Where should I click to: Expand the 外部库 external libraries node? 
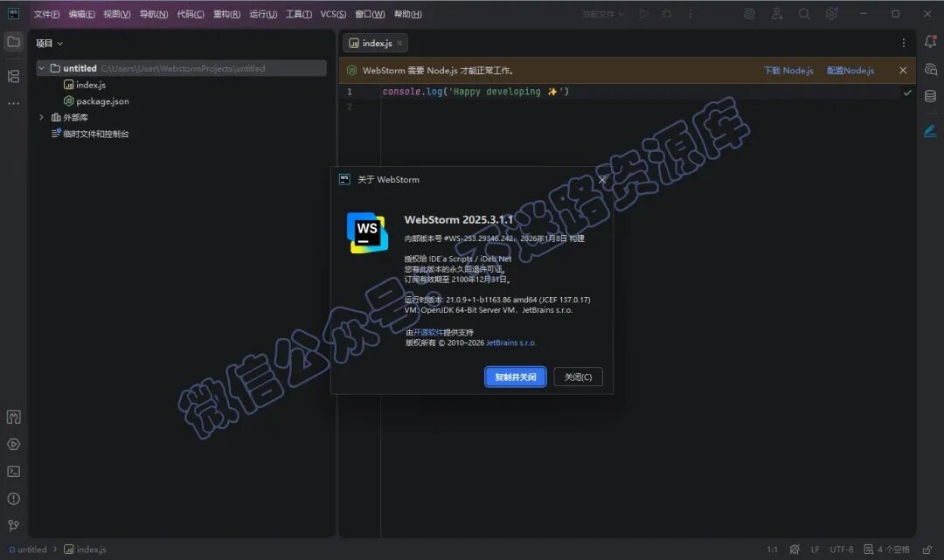click(x=42, y=117)
